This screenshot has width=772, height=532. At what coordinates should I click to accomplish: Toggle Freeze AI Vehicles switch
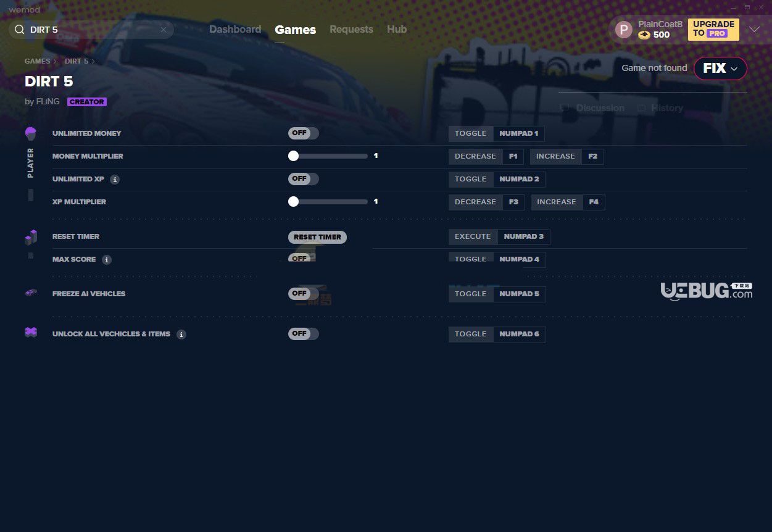pos(304,294)
